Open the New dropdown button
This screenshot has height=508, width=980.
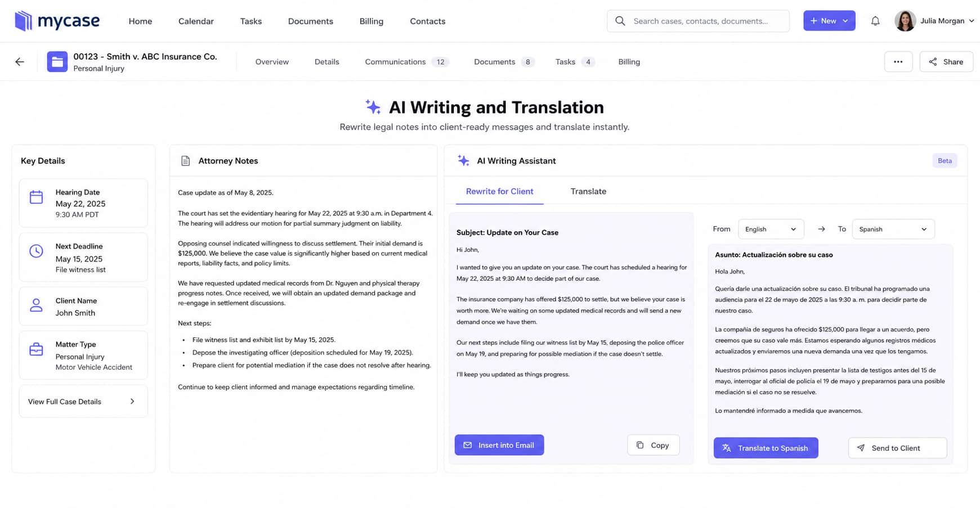tap(829, 21)
